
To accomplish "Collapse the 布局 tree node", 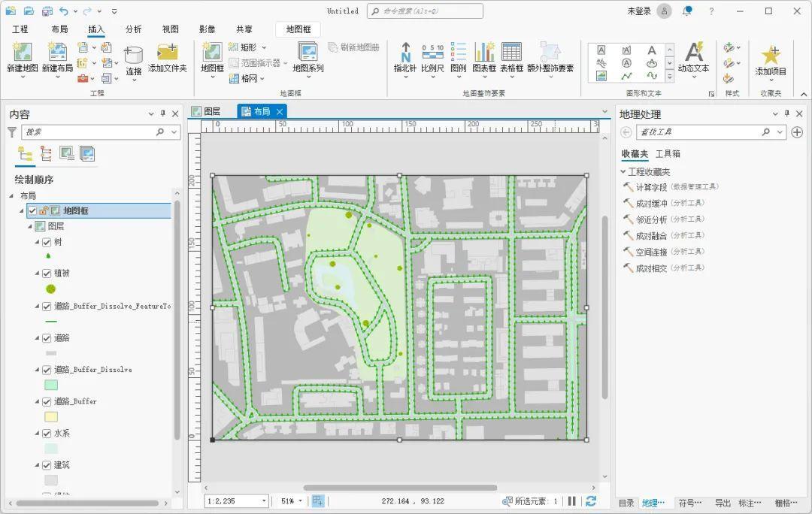I will 11,195.
